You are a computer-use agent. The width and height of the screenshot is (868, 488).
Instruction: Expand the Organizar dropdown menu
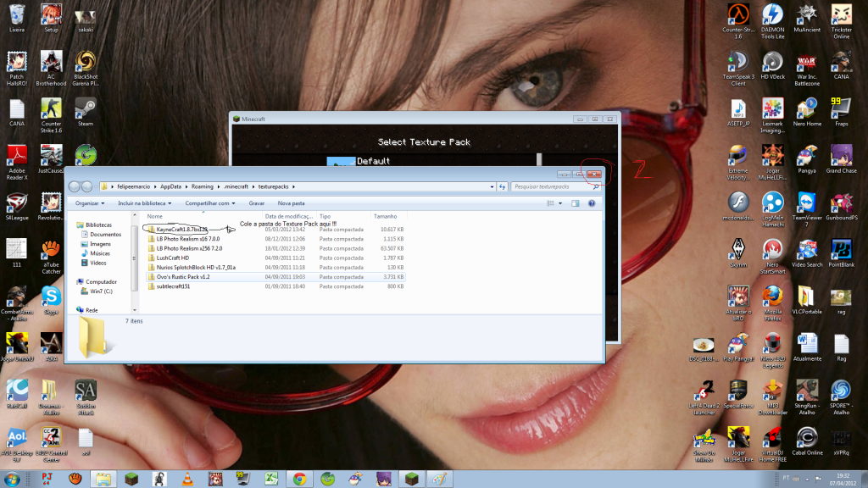90,203
